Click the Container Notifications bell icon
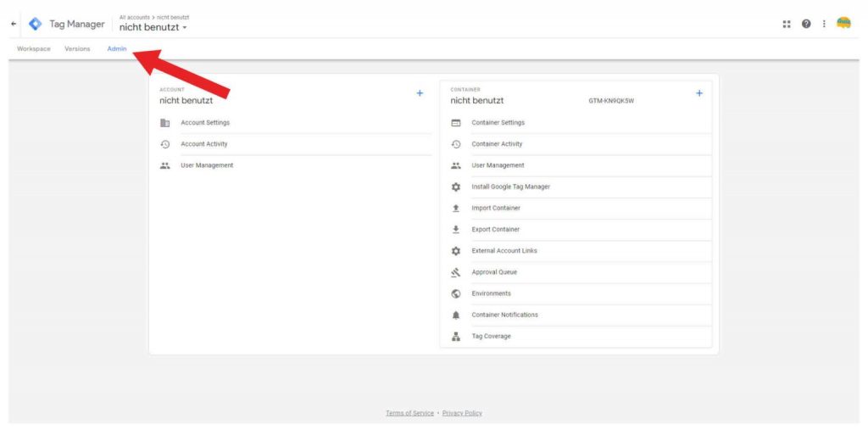 click(456, 315)
